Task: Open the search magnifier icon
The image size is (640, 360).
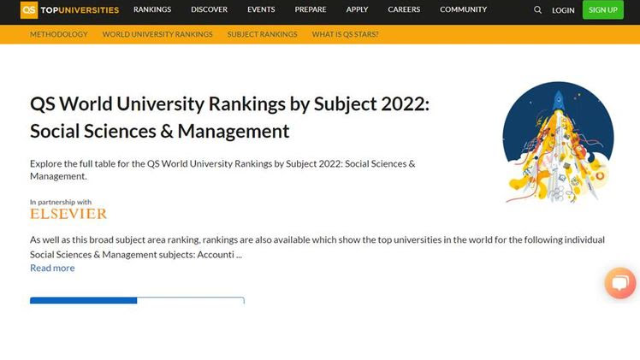Action: 538,10
